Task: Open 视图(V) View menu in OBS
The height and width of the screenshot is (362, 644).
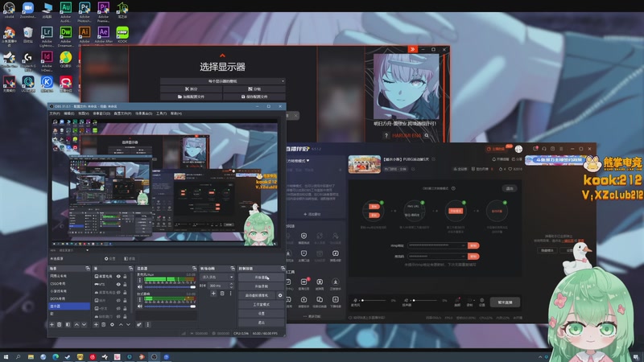Action: pos(84,113)
